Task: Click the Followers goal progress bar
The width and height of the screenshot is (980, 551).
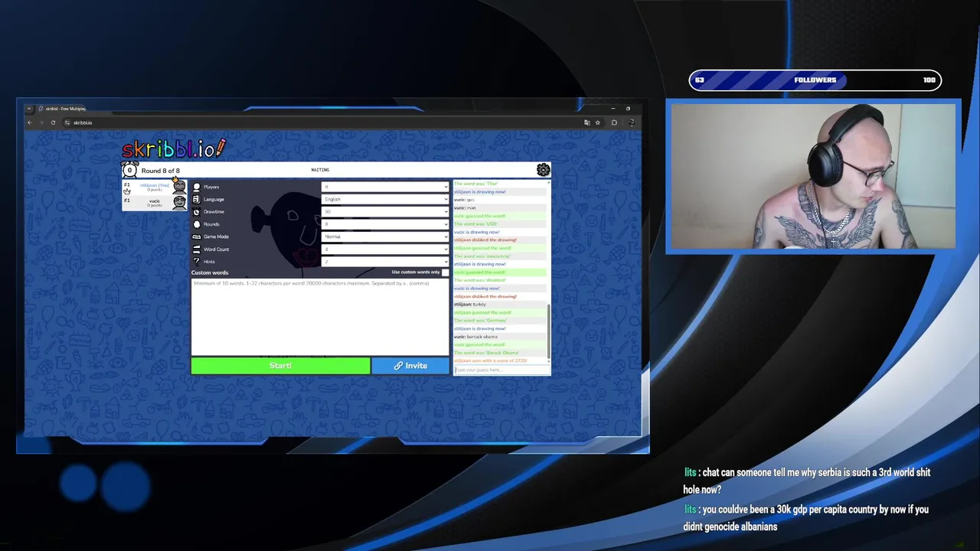Action: (815, 80)
